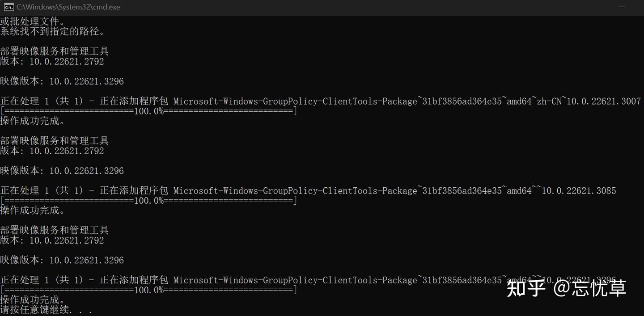The image size is (644, 316).
Task: Click the first 部署映像服务和管理工具 heading line
Action: point(55,51)
